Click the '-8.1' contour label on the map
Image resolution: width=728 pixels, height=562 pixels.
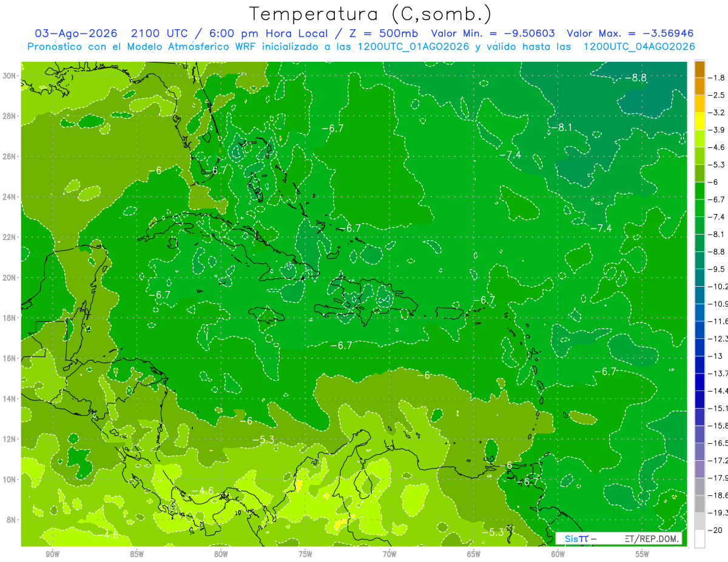point(561,127)
